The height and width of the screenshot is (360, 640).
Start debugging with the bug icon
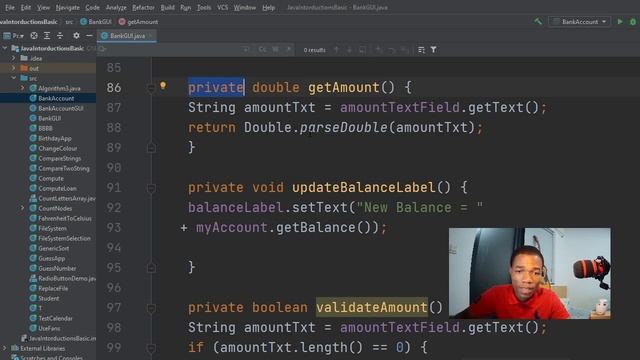coord(633,22)
